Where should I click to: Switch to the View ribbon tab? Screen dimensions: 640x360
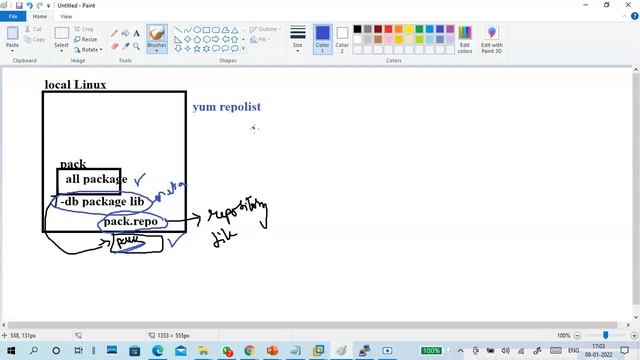click(66, 16)
